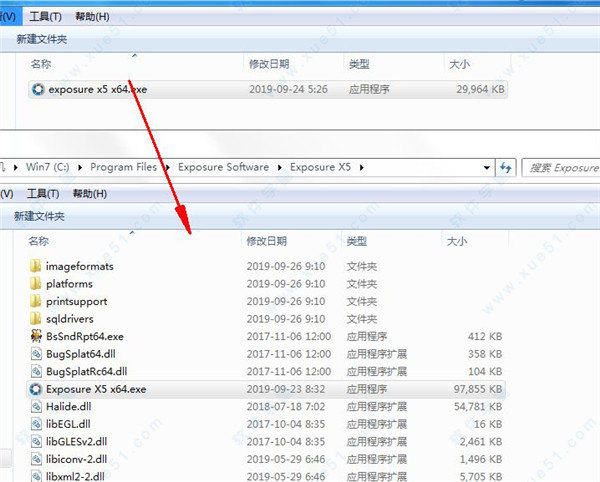
Task: Sort by 名称 column in lower window
Action: [x=39, y=241]
